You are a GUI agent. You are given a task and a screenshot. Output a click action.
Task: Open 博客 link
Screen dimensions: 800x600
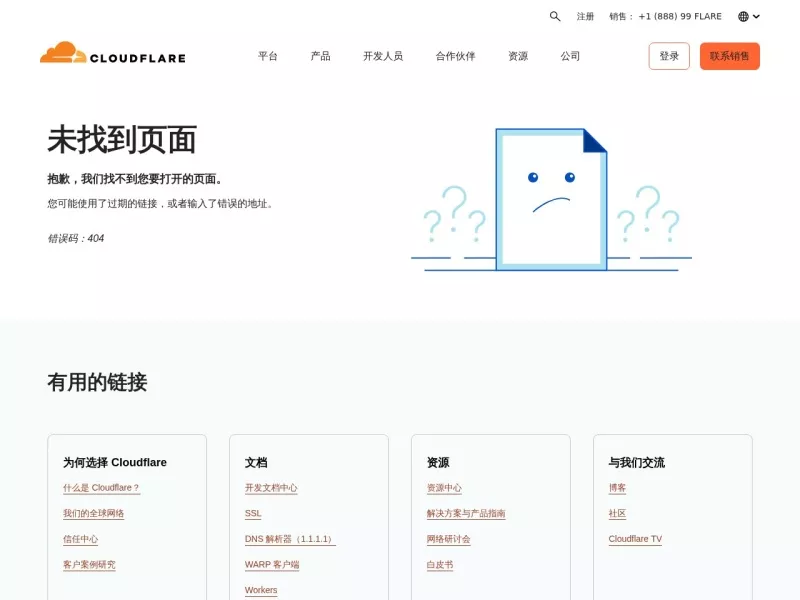point(617,488)
